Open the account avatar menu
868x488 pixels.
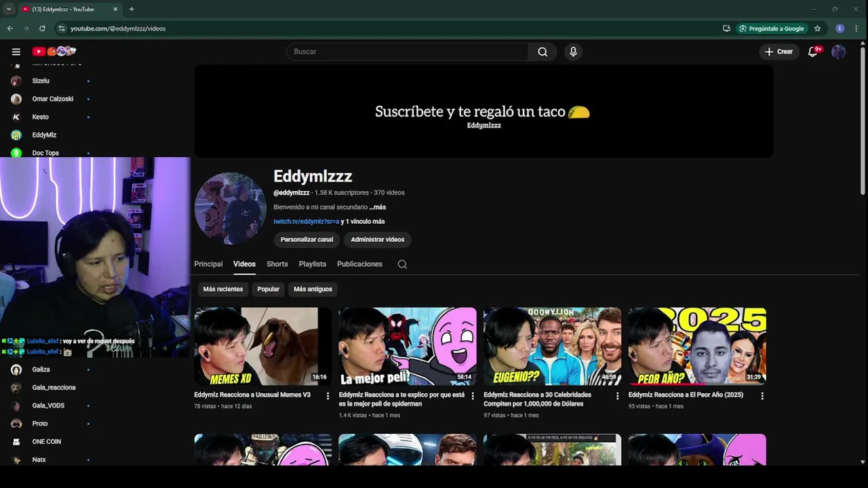[839, 52]
